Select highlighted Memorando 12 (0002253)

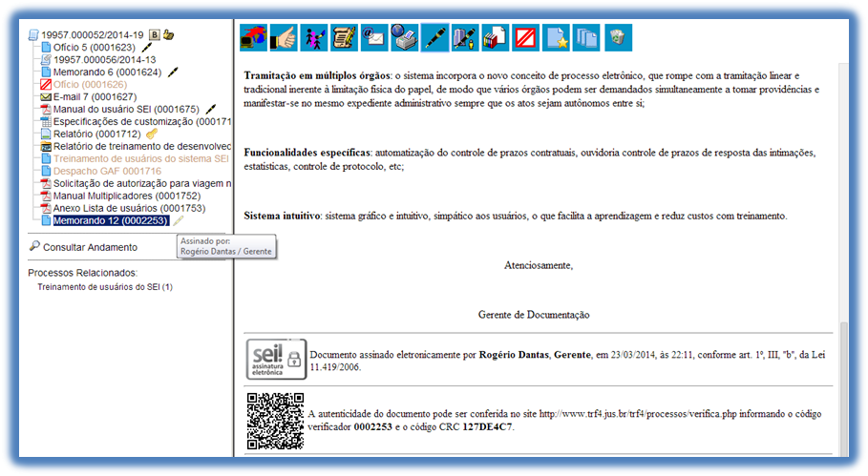click(x=110, y=220)
